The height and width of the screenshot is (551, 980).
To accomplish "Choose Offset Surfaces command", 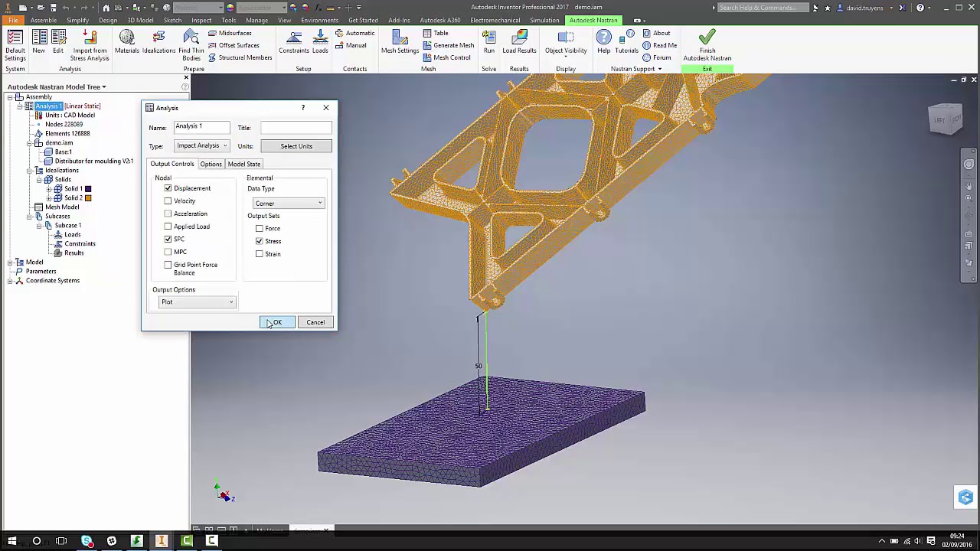I will pyautogui.click(x=234, y=45).
